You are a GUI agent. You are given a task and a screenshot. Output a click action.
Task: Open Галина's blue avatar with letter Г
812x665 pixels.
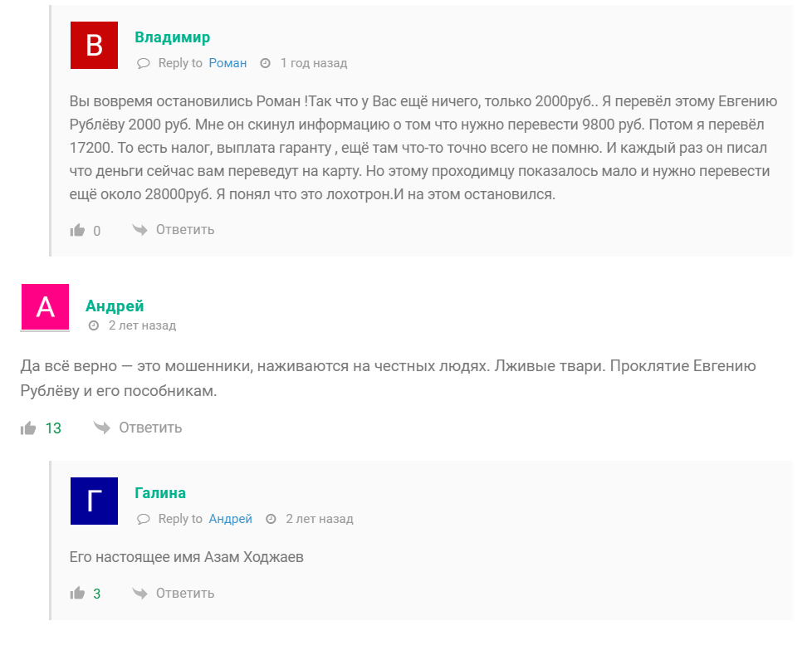click(x=95, y=501)
